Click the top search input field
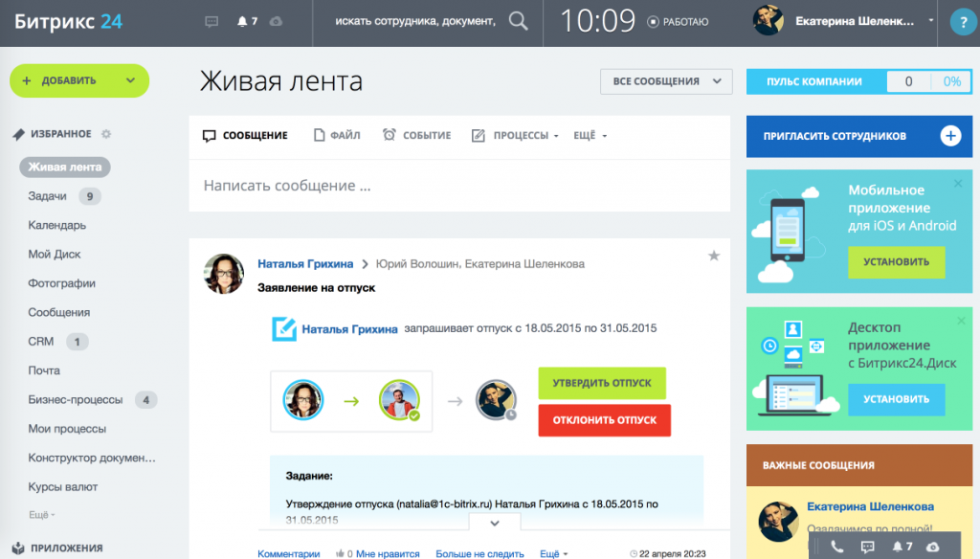The height and width of the screenshot is (559, 980). 415,21
